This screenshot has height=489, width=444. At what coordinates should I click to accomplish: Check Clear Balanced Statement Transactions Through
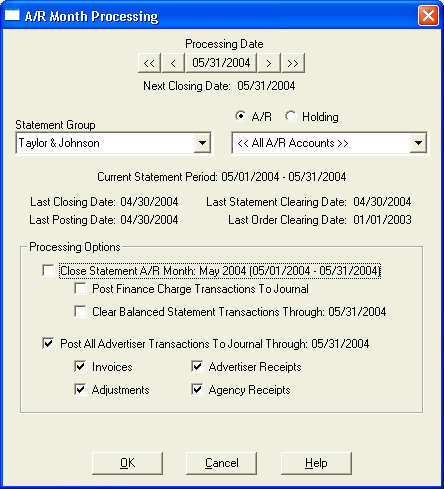(x=80, y=312)
